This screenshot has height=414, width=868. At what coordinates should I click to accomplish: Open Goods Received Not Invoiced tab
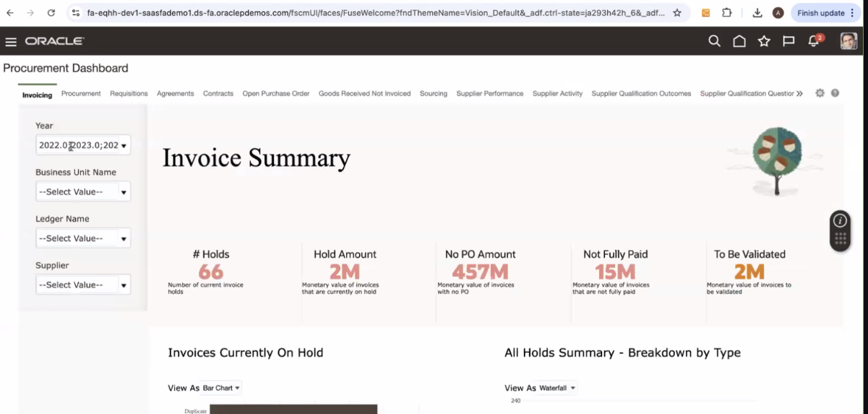tap(364, 93)
